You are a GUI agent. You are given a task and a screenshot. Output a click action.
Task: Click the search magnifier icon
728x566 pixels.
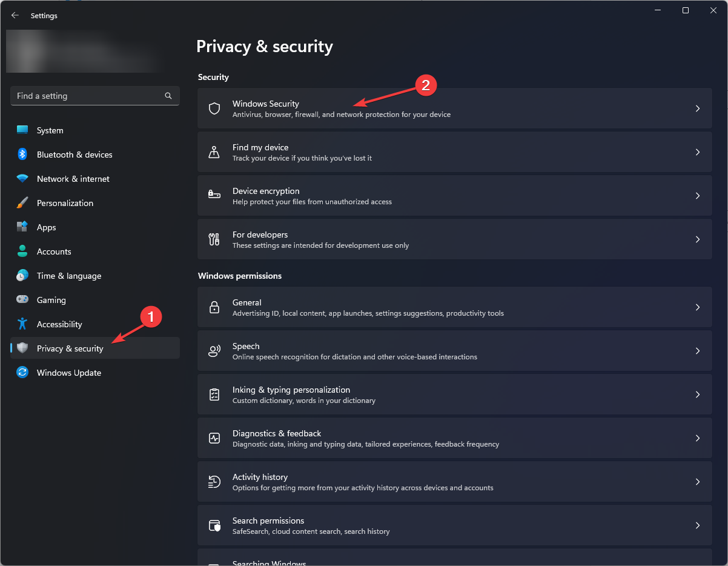pos(168,96)
